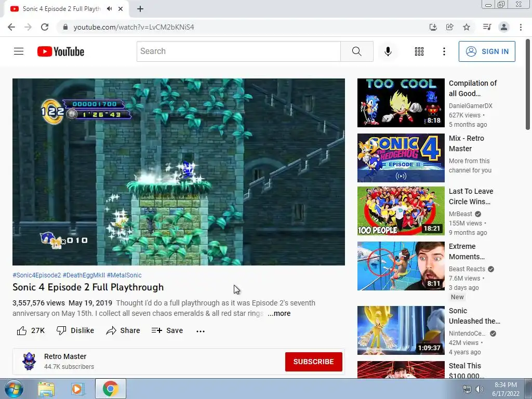The height and width of the screenshot is (399, 532).
Task: Open Retro Master channel avatar
Action: [29, 362]
